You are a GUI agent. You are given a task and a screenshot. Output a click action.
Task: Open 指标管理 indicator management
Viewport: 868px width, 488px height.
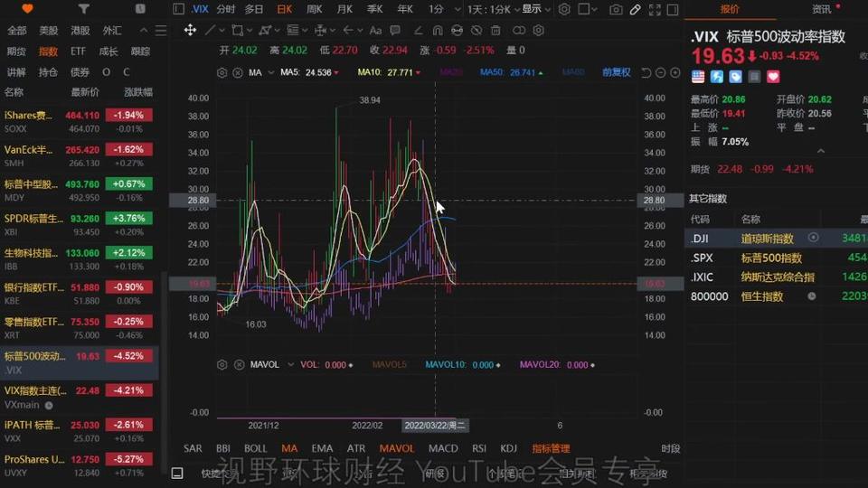pyautogui.click(x=551, y=448)
